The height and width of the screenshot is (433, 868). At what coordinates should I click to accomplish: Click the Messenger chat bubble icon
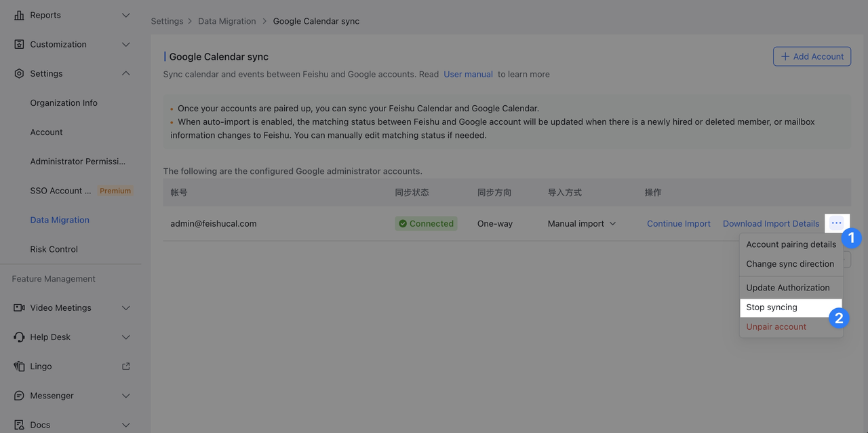[19, 395]
